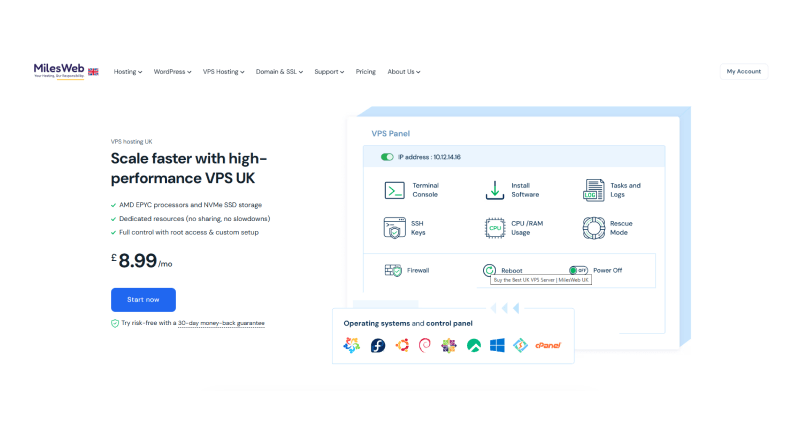Select the SSH Keys icon
The width and height of the screenshot is (800, 445).
coord(394,228)
